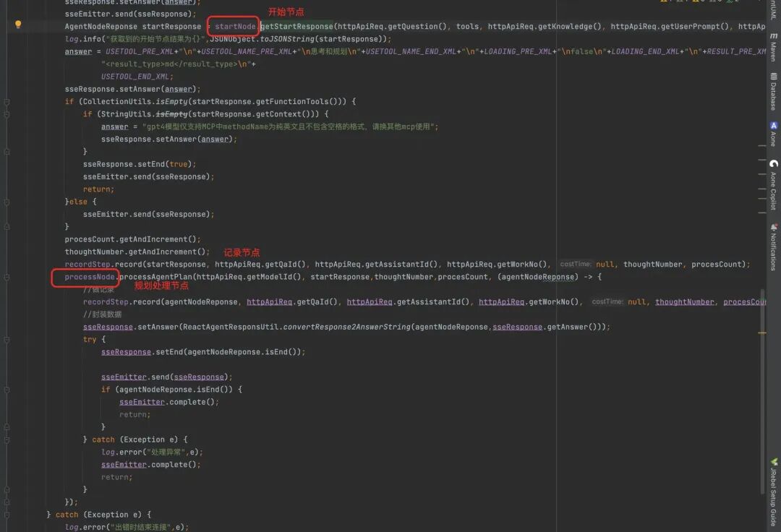Click the first costTime: inlay hint
The image size is (781, 532).
[576, 265]
